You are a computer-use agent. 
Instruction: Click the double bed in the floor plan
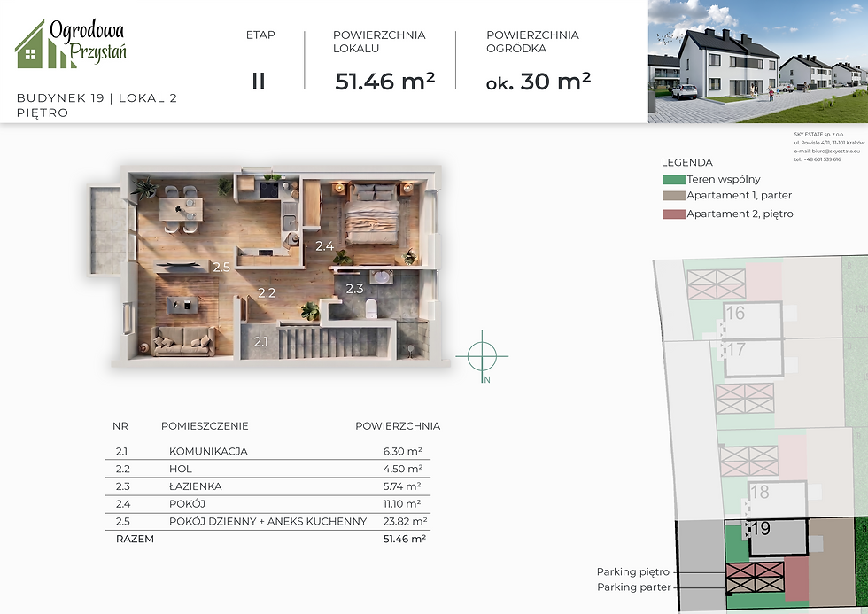[x=372, y=214]
